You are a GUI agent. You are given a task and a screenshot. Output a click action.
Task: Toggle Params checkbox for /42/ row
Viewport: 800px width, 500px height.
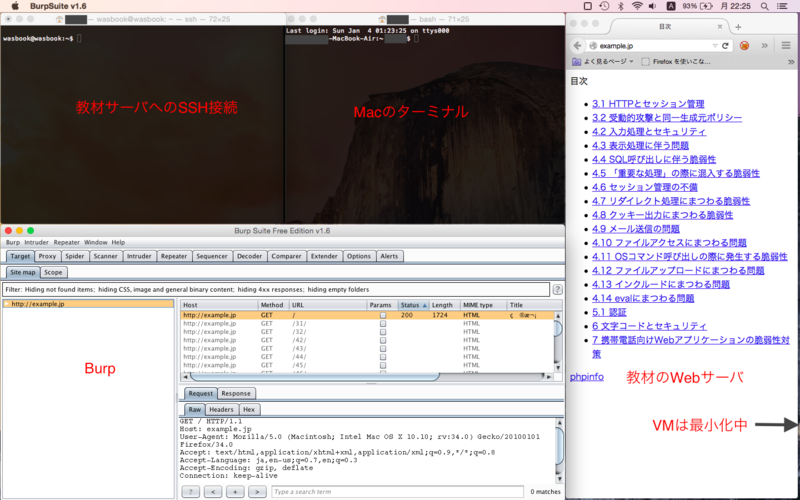[383, 340]
